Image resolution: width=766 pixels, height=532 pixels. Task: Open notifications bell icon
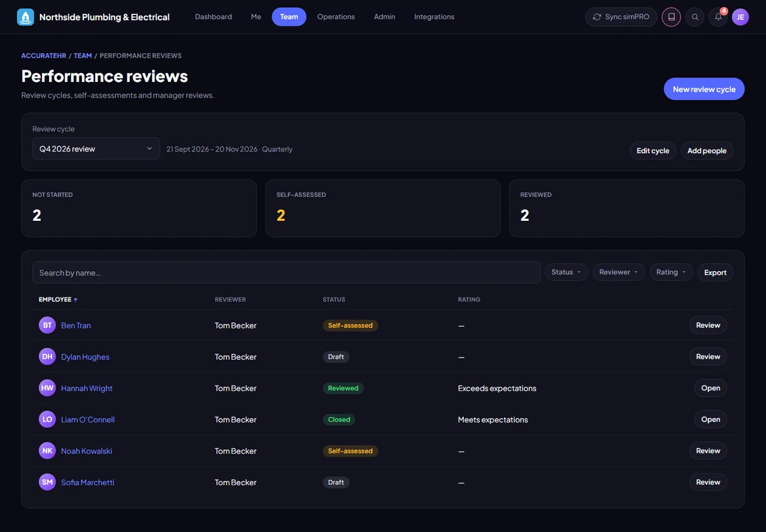(x=718, y=17)
